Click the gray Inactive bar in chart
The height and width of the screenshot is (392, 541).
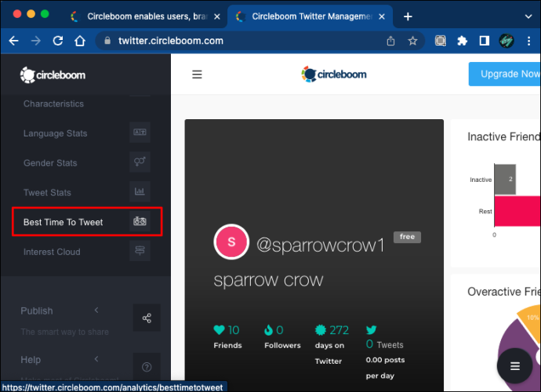click(x=505, y=180)
